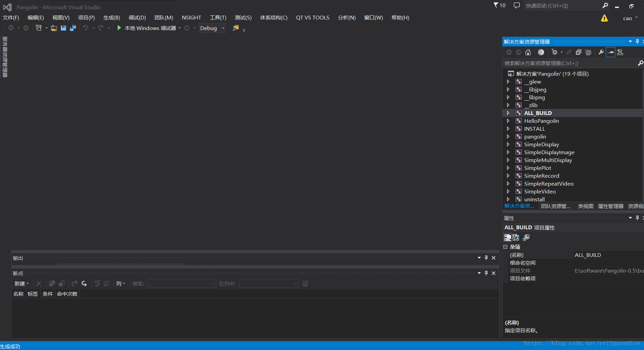Switch to the 属性管理器 tab
The width and height of the screenshot is (644, 350).
(x=611, y=206)
